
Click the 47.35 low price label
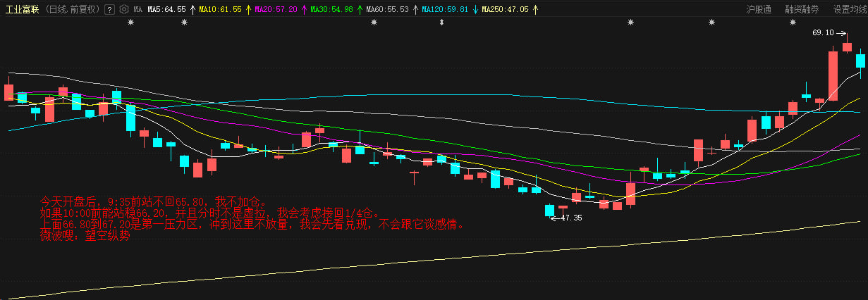[x=571, y=218]
